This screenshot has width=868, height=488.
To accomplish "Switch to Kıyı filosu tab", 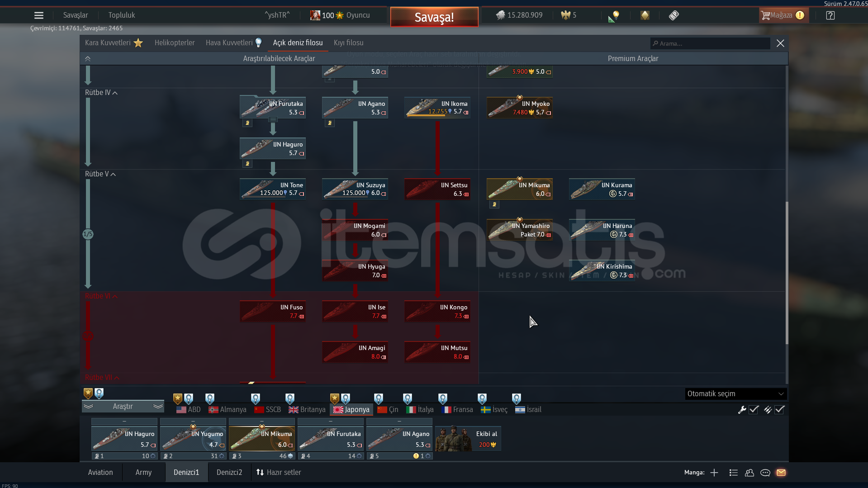I will pyautogui.click(x=348, y=43).
